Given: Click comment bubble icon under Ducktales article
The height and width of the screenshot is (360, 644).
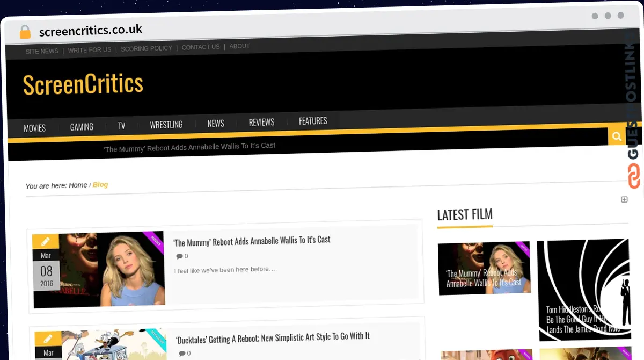Looking at the screenshot, I should coord(182,353).
